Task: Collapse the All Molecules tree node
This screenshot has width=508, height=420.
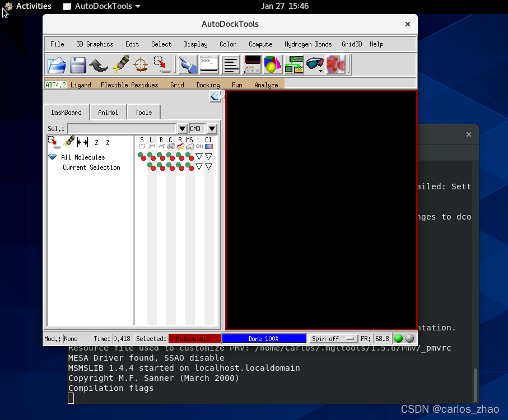Action: tap(53, 157)
